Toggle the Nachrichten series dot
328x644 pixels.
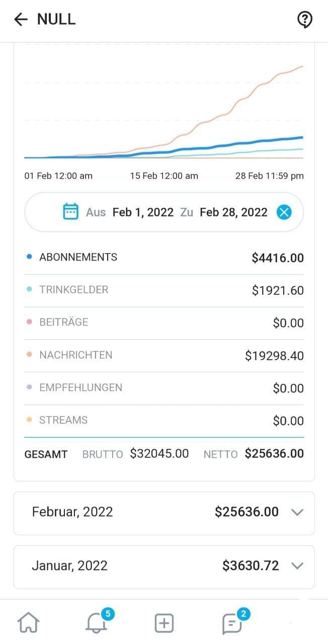click(29, 355)
